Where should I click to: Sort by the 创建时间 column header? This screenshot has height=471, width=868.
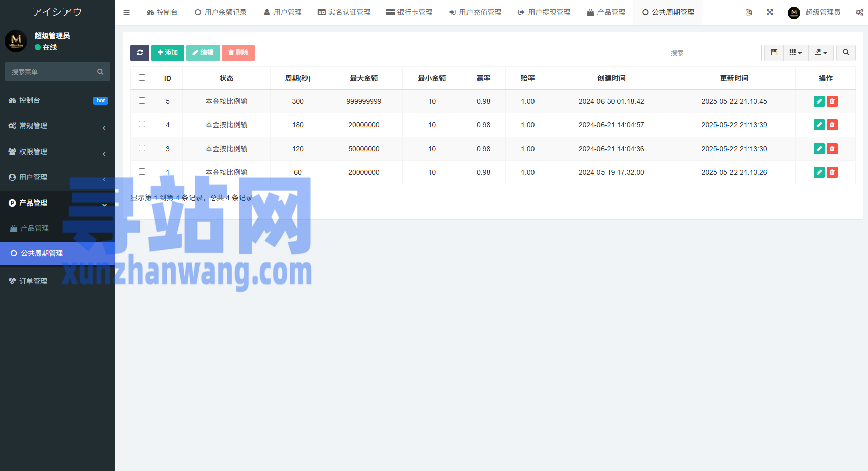[x=611, y=78]
